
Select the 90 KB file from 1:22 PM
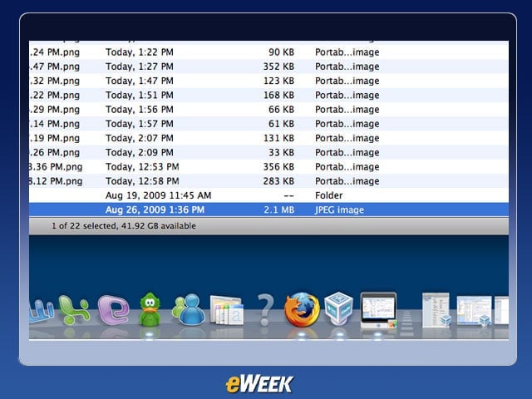point(268,52)
